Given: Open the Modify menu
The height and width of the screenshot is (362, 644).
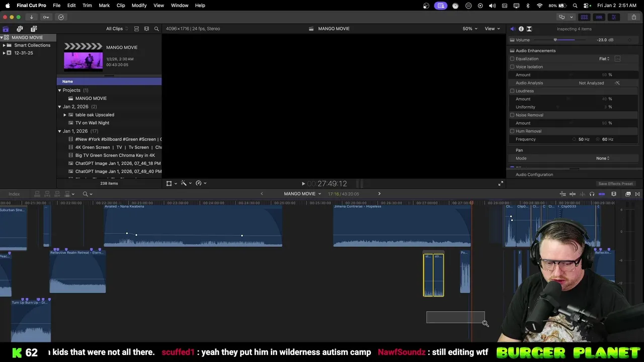Looking at the screenshot, I should (x=139, y=5).
